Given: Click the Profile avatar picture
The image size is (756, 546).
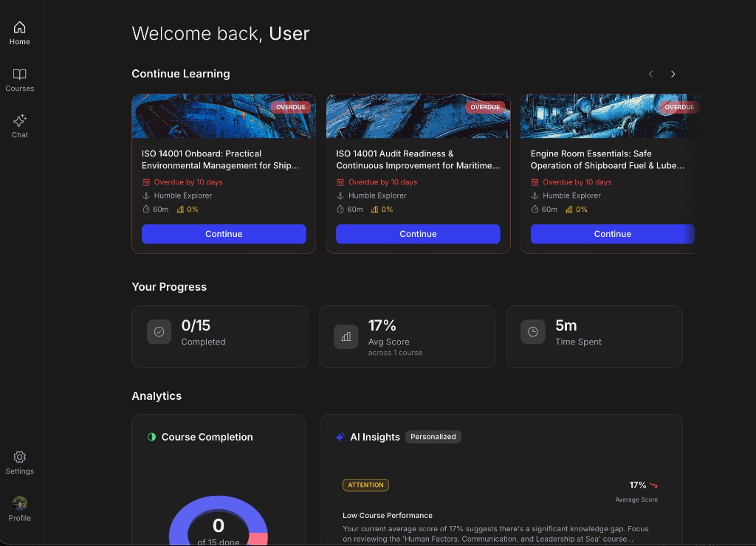Looking at the screenshot, I should [x=20, y=503].
